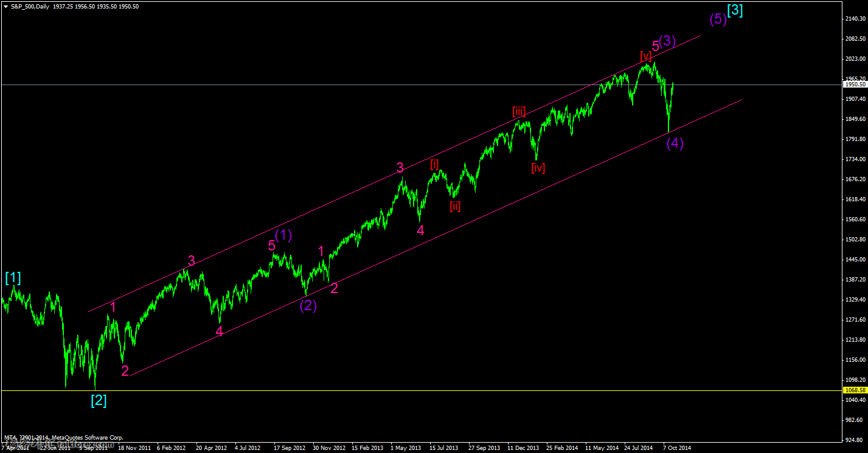Select the purple (2) wave label
This screenshot has width=868, height=453.
308,305
